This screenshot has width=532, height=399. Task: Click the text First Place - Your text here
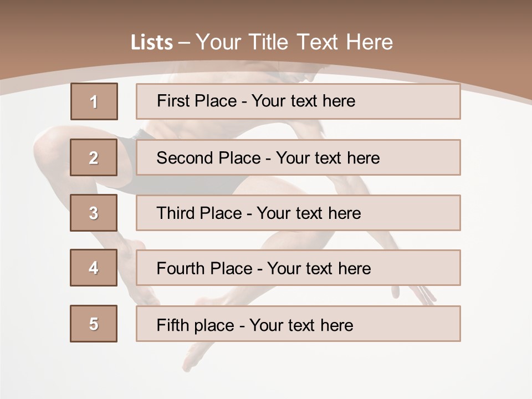tap(256, 101)
